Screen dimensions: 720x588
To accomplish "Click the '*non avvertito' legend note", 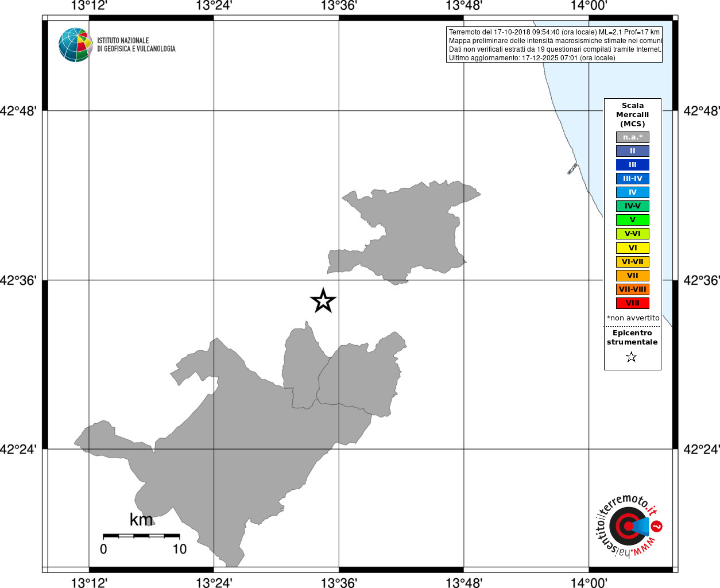I will [633, 318].
